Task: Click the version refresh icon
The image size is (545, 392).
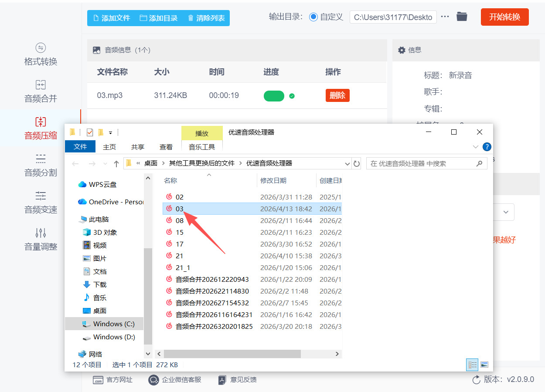Action: tap(477, 380)
